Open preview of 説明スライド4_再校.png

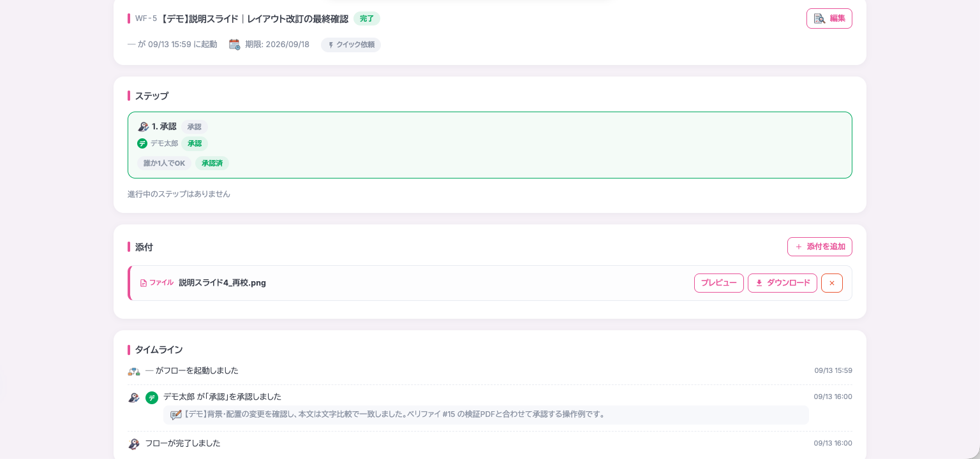pos(719,283)
